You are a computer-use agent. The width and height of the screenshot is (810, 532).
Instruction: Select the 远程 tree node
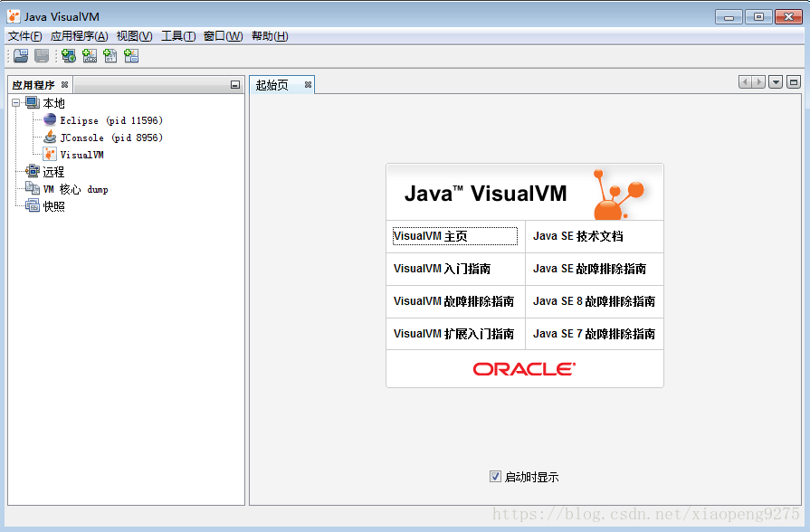[x=53, y=172]
